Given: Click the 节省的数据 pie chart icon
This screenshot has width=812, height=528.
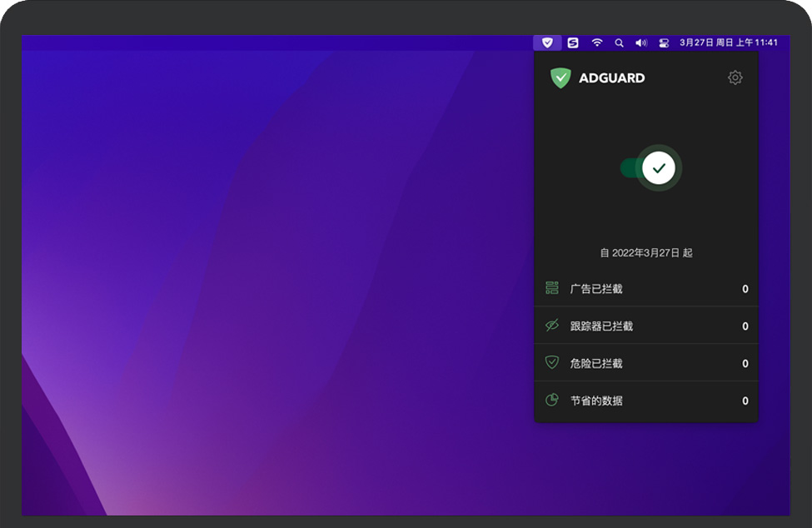Looking at the screenshot, I should coord(552,400).
